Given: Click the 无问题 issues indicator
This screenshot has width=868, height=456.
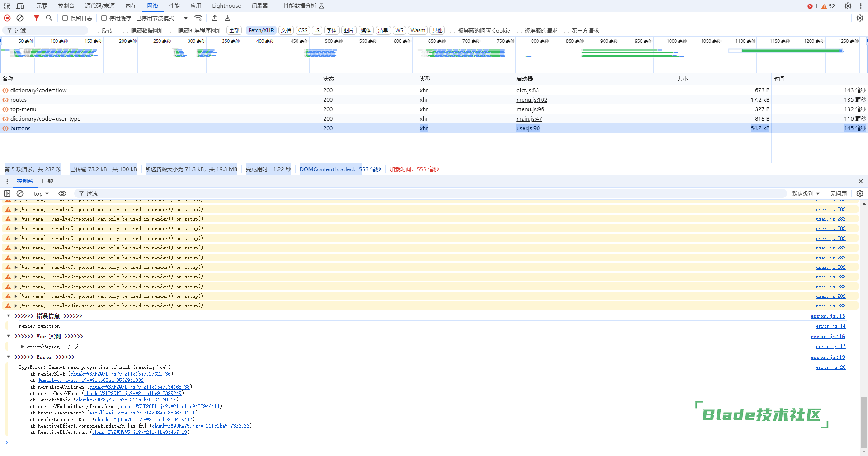Looking at the screenshot, I should coord(838,193).
